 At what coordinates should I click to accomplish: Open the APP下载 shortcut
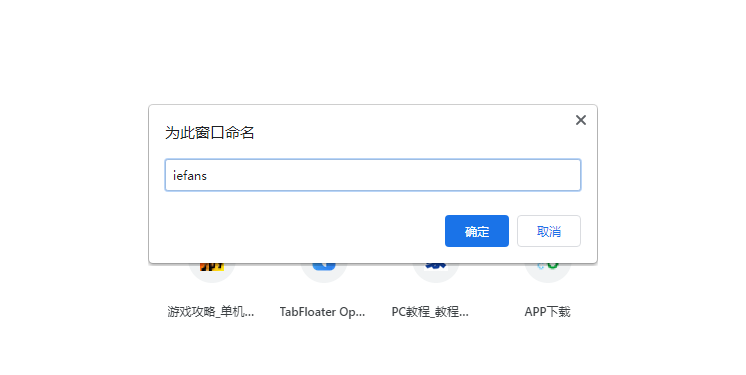coord(547,291)
